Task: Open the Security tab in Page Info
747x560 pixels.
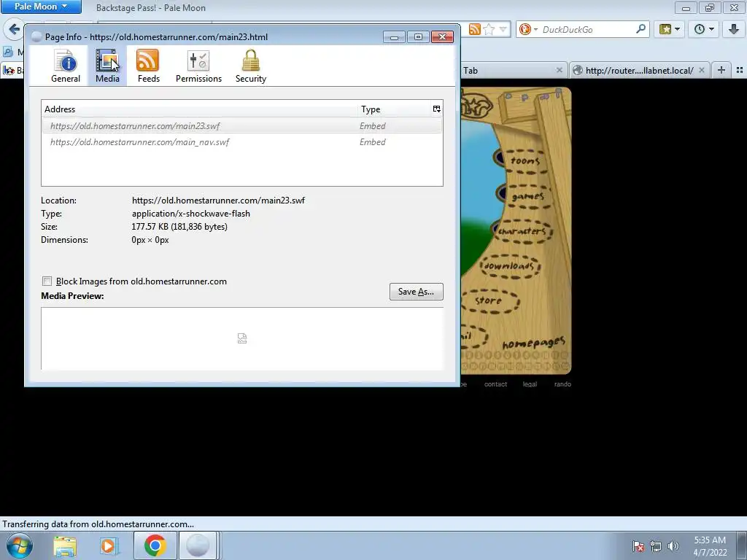Action: coord(251,66)
